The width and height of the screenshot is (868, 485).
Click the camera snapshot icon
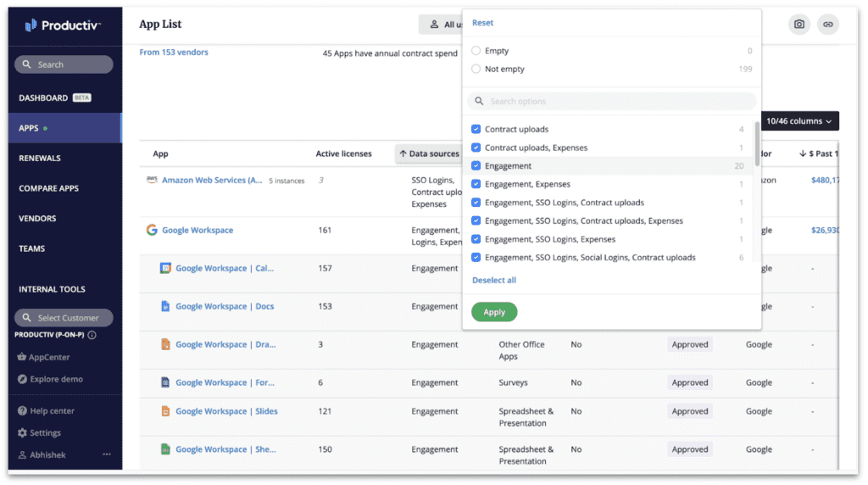(798, 25)
